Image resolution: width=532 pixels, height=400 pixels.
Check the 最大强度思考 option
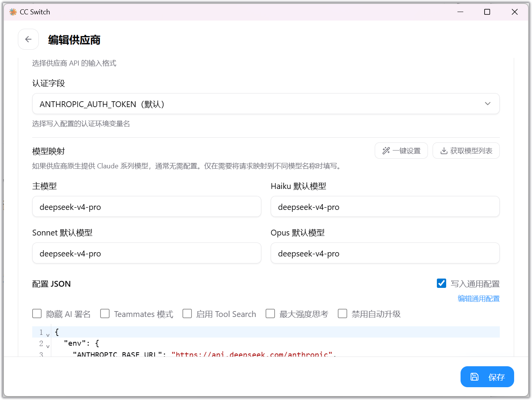270,313
